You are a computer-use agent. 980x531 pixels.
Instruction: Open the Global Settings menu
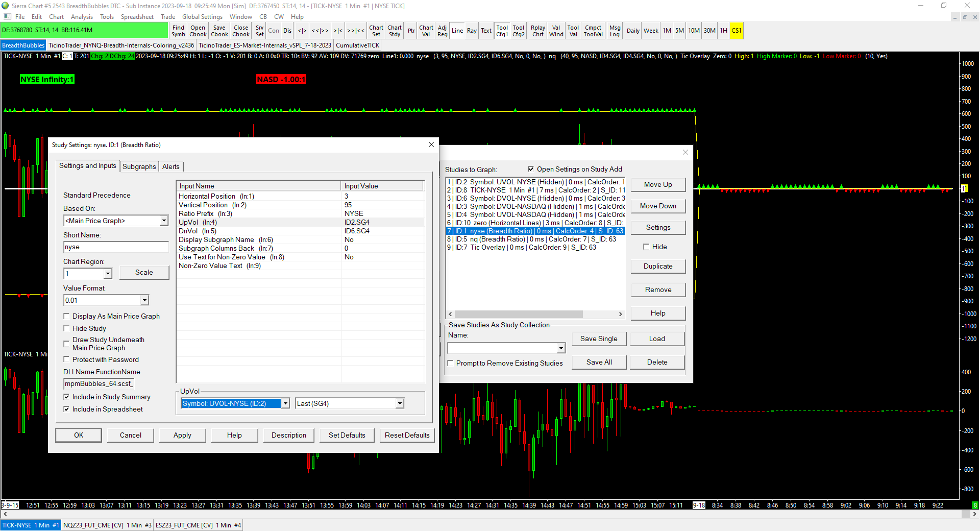tap(202, 17)
